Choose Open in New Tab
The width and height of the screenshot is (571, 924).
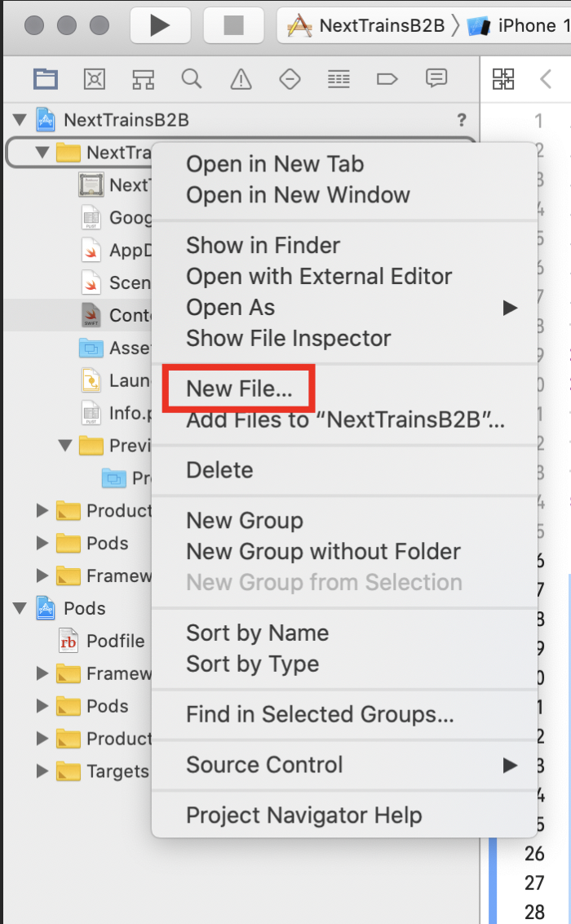tap(275, 164)
